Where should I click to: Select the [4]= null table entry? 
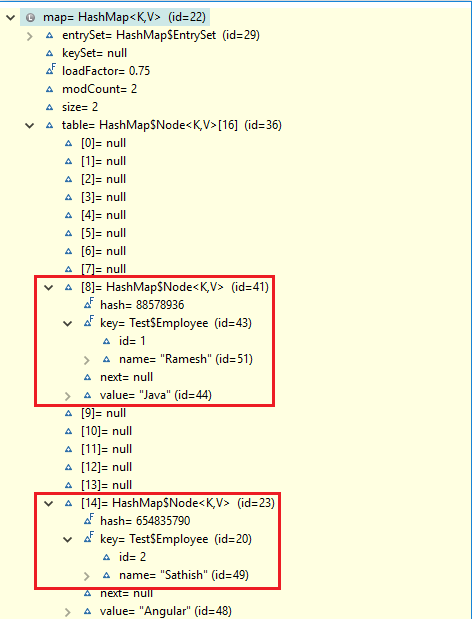(x=103, y=215)
